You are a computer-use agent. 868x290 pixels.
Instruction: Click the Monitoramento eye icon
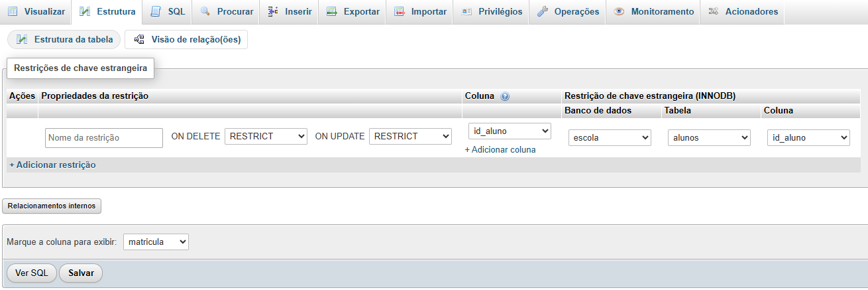[x=619, y=12]
